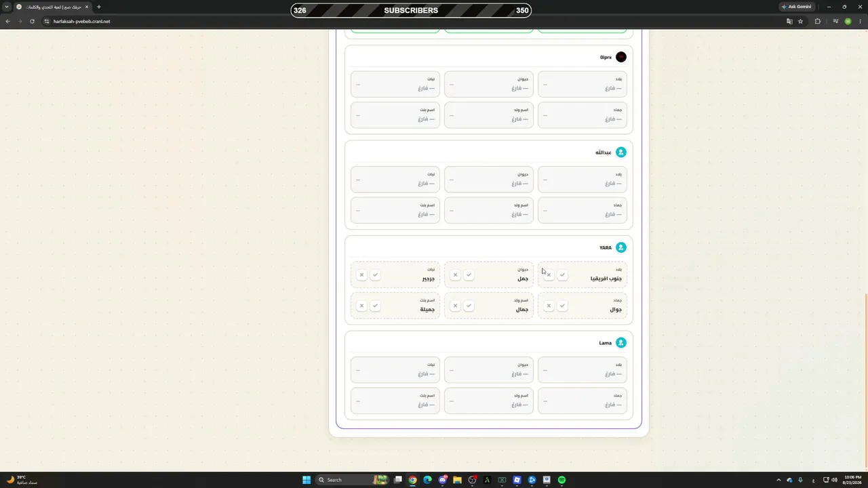Image resolution: width=868 pixels, height=488 pixels.
Task: Click the player name YARA
Action: [606, 247]
